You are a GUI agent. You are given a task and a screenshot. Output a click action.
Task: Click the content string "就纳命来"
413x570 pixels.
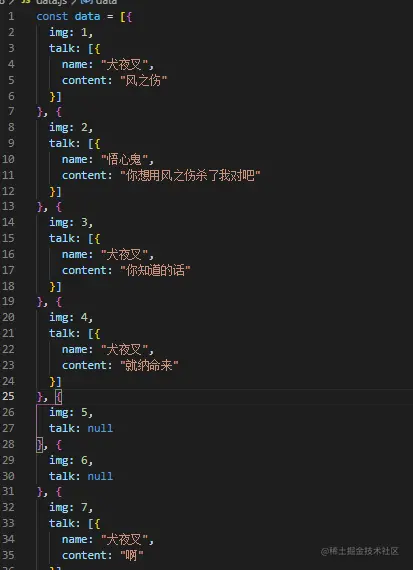(149, 365)
